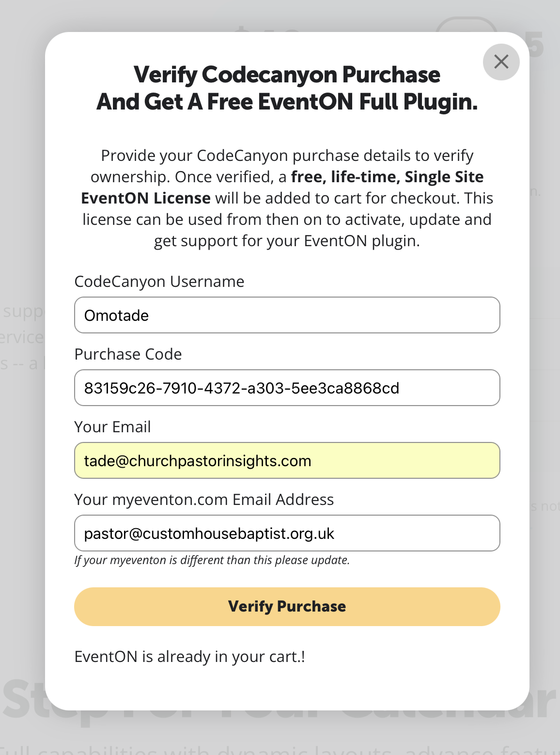This screenshot has width=560, height=755.
Task: Click the italic hint about updating myeventon email
Action: [212, 560]
